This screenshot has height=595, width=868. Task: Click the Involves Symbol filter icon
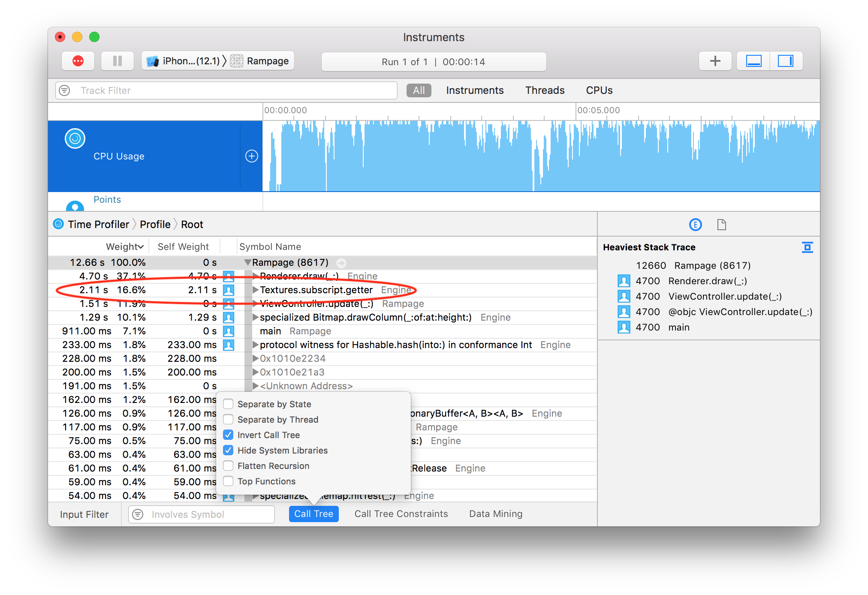click(x=138, y=514)
